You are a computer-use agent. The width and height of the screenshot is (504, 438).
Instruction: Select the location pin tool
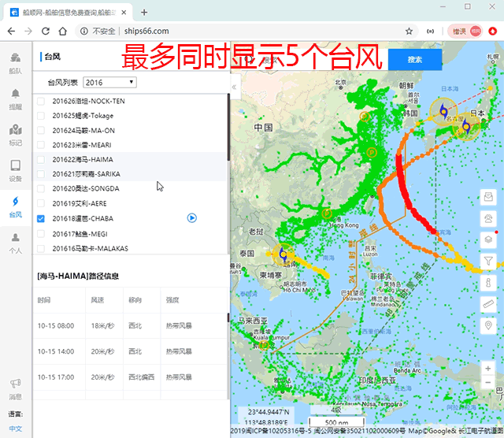(488, 326)
